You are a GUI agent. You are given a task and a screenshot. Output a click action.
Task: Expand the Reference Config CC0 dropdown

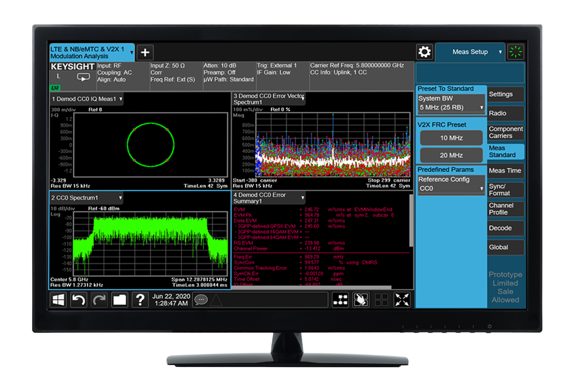[451, 188]
